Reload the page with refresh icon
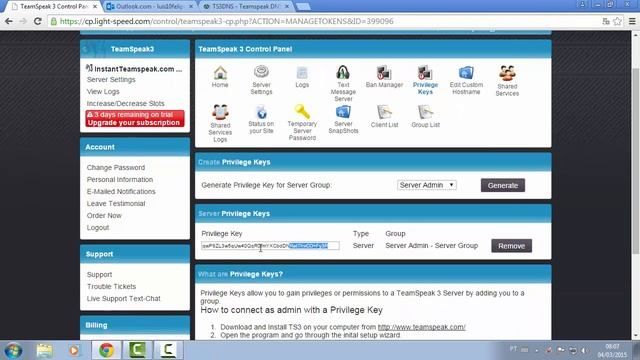Screen dimensions: 640x360 click(x=38, y=21)
